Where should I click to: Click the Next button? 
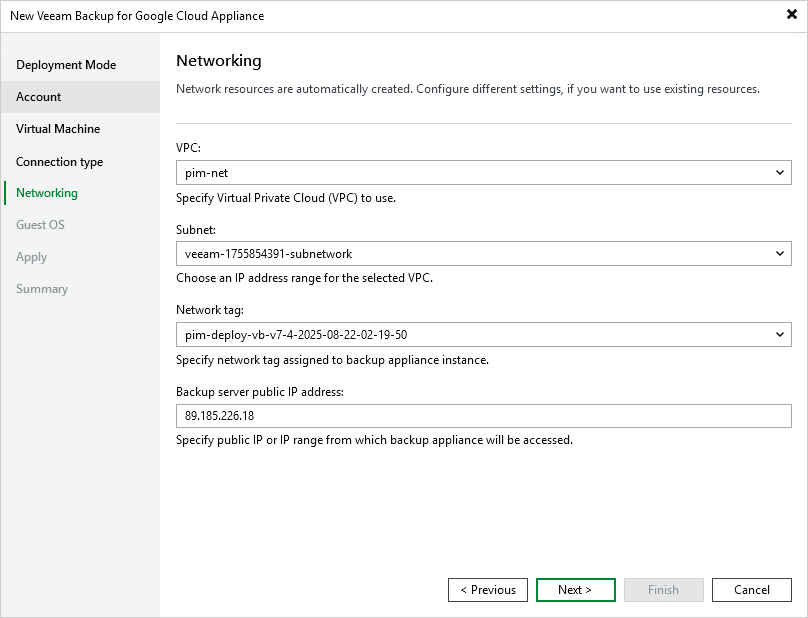(x=576, y=590)
